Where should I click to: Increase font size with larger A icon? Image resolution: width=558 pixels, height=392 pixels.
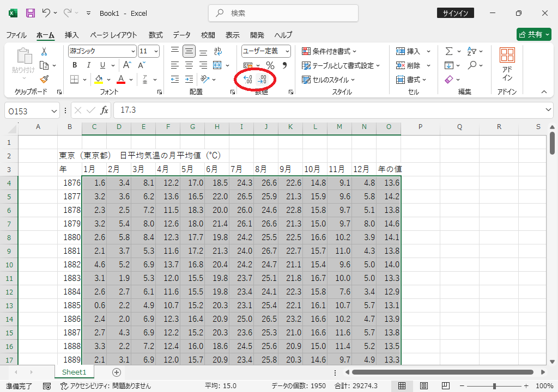click(127, 65)
